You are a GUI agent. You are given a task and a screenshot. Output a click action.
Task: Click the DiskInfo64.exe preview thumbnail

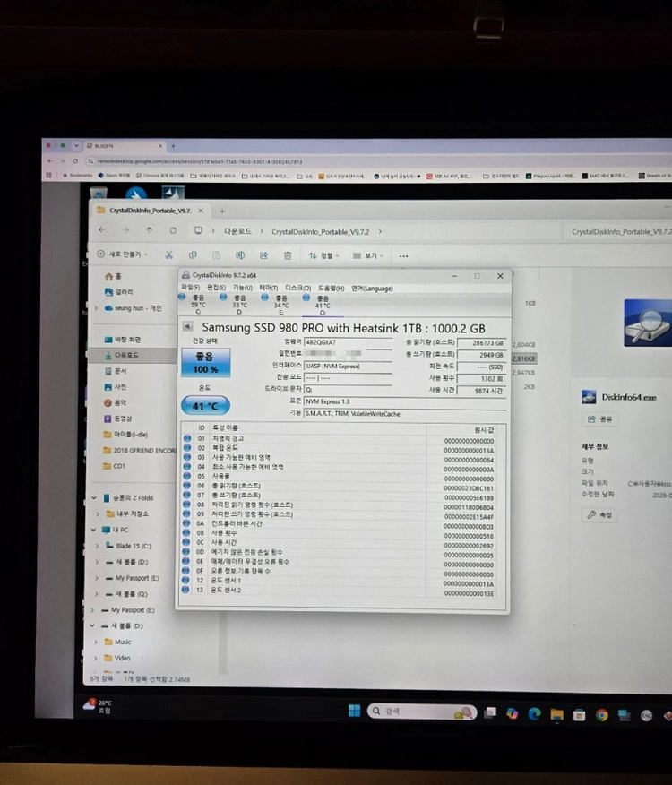pos(648,323)
